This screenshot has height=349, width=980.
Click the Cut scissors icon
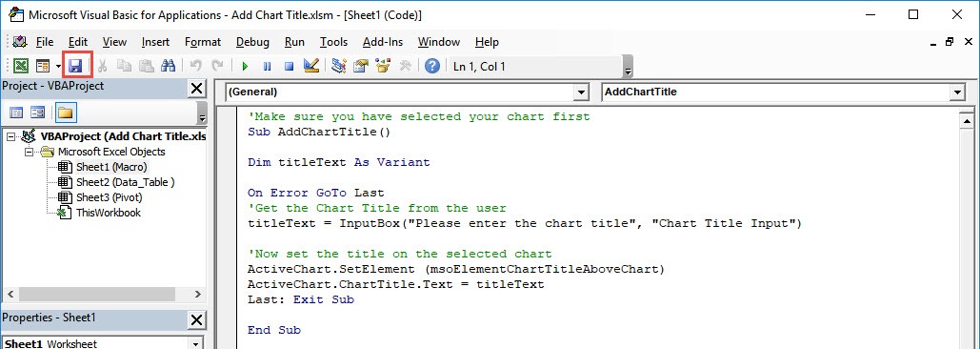pyautogui.click(x=103, y=66)
